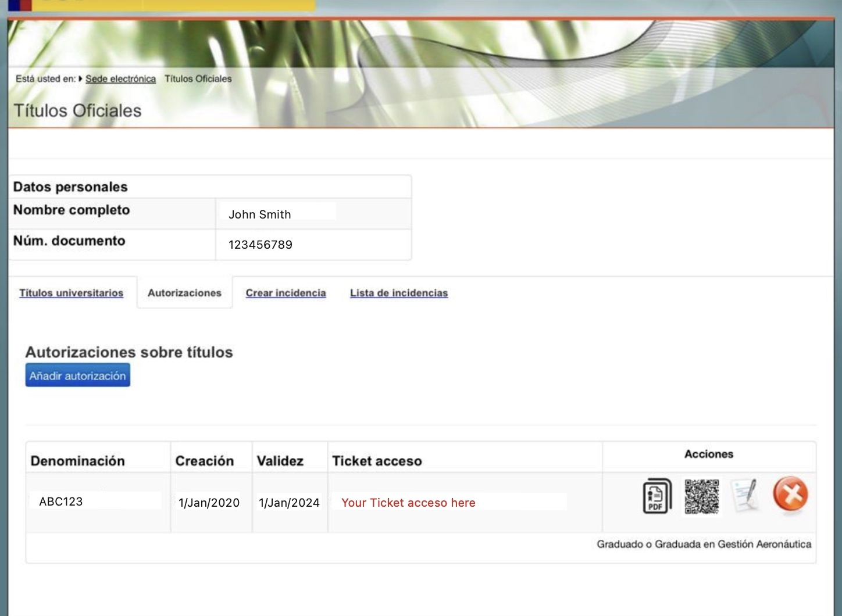The image size is (842, 616).
Task: Click the red 'Your Ticket acceso here' text
Action: point(408,503)
